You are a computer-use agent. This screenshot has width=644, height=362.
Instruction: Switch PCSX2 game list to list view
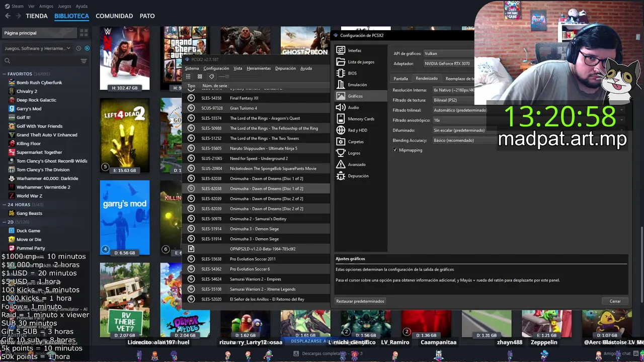pos(188,76)
